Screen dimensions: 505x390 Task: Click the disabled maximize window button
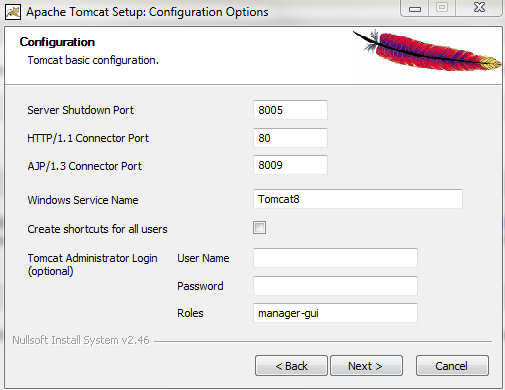coord(442,8)
